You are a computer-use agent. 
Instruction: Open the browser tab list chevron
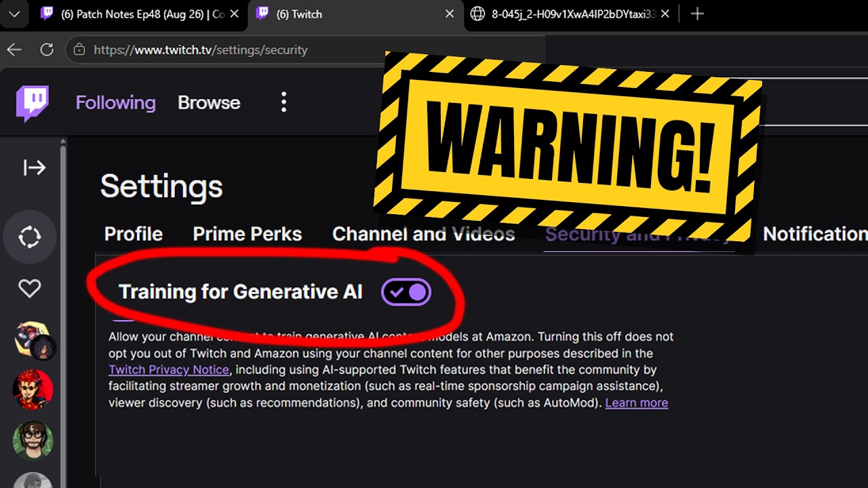(x=14, y=14)
